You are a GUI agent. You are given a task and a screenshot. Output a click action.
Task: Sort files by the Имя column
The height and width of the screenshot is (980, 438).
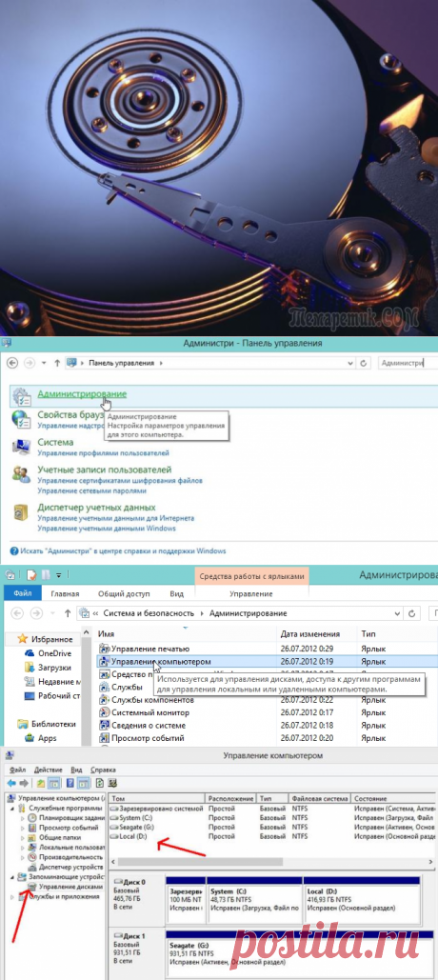pyautogui.click(x=107, y=633)
